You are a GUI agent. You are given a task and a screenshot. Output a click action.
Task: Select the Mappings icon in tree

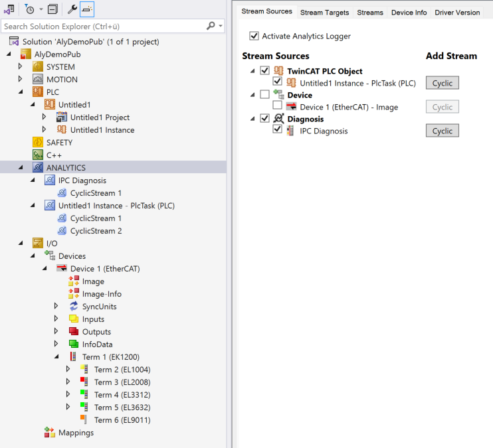[50, 433]
